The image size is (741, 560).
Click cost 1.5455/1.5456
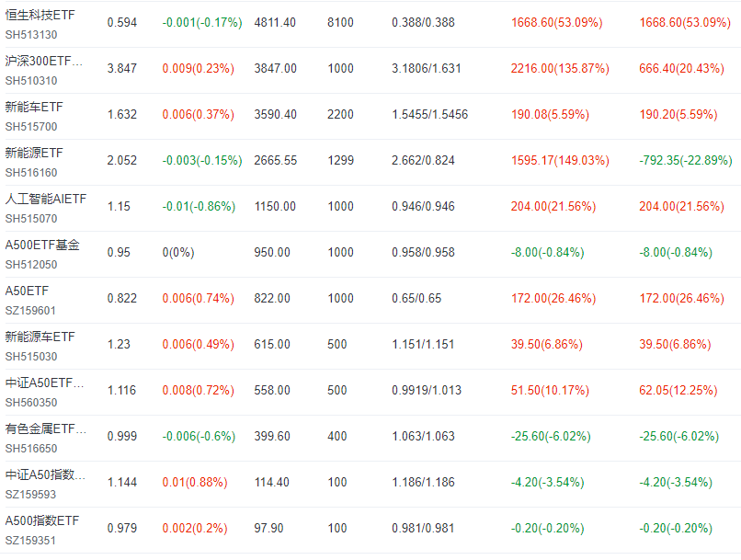click(x=430, y=114)
